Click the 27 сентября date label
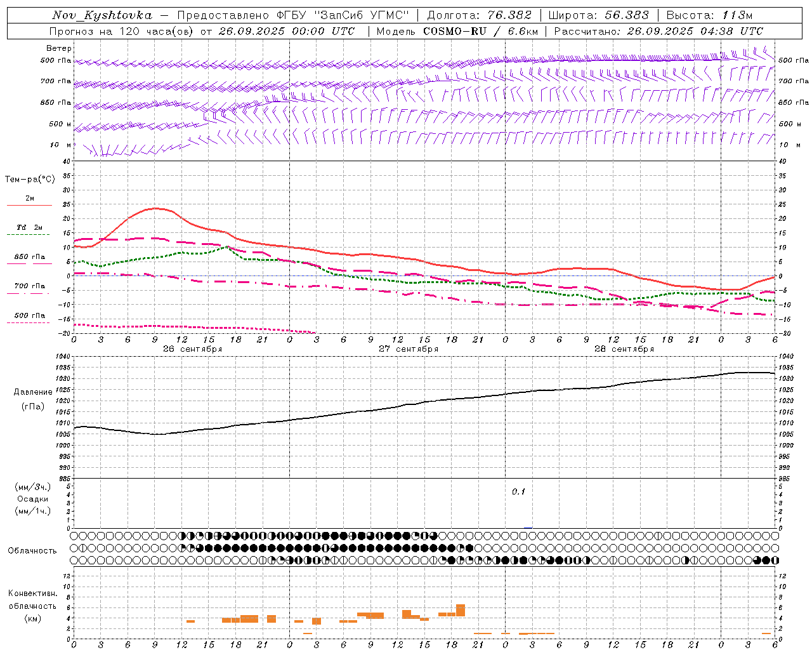Image resolution: width=812 pixels, height=650 pixels. click(408, 349)
